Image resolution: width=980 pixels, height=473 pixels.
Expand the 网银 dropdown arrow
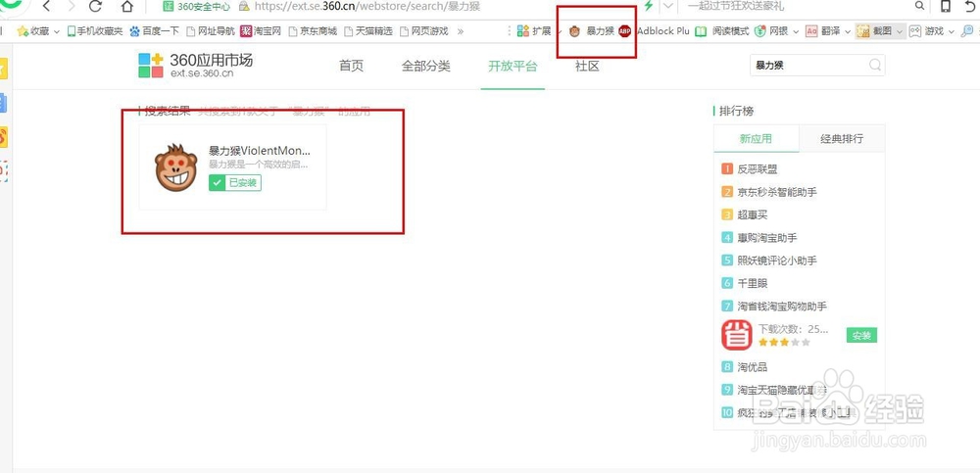click(796, 31)
